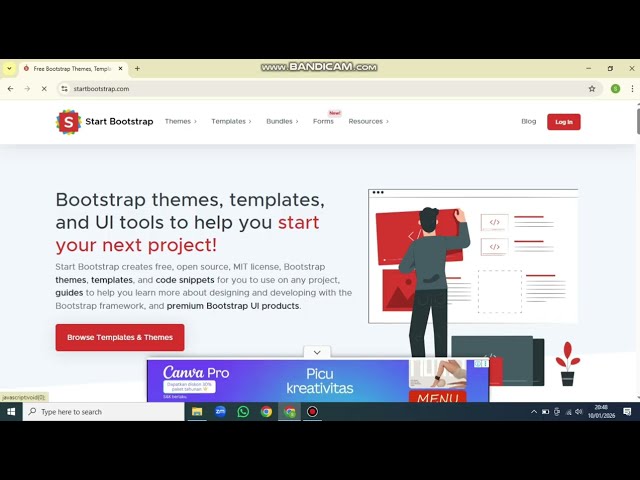Click the page vertical scrollbar thumb
Screen dimensions: 640x480
pos(638,119)
